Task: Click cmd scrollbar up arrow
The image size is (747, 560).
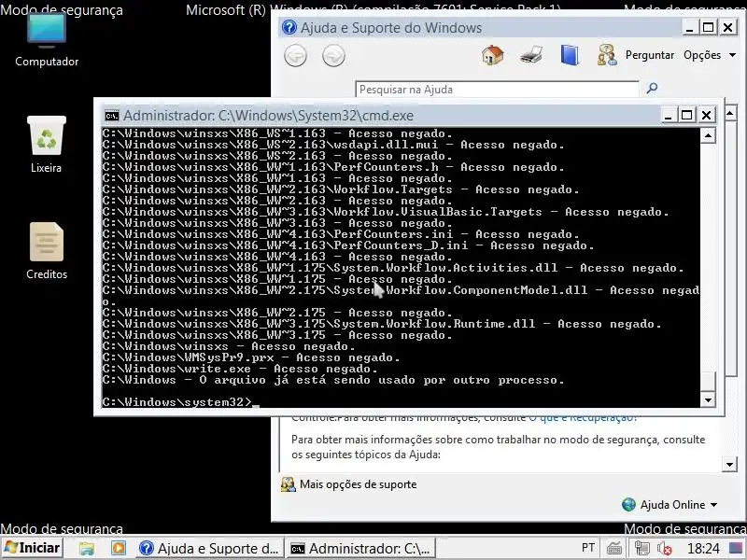Action: point(709,136)
